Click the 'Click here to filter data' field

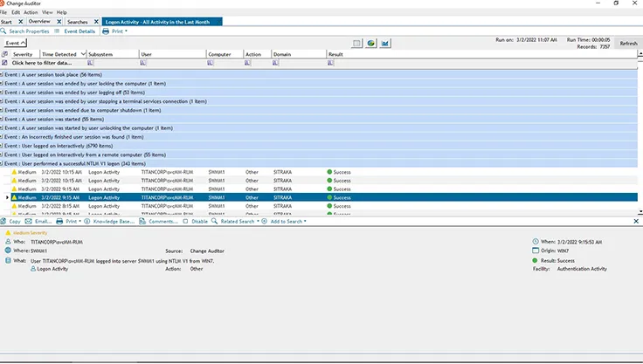[x=42, y=63]
